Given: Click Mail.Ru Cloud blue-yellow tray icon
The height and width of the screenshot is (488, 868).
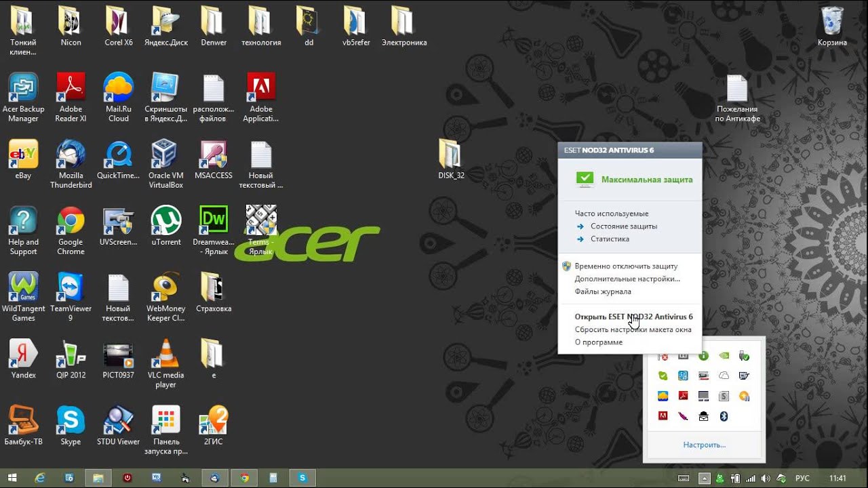Looking at the screenshot, I should point(663,396).
